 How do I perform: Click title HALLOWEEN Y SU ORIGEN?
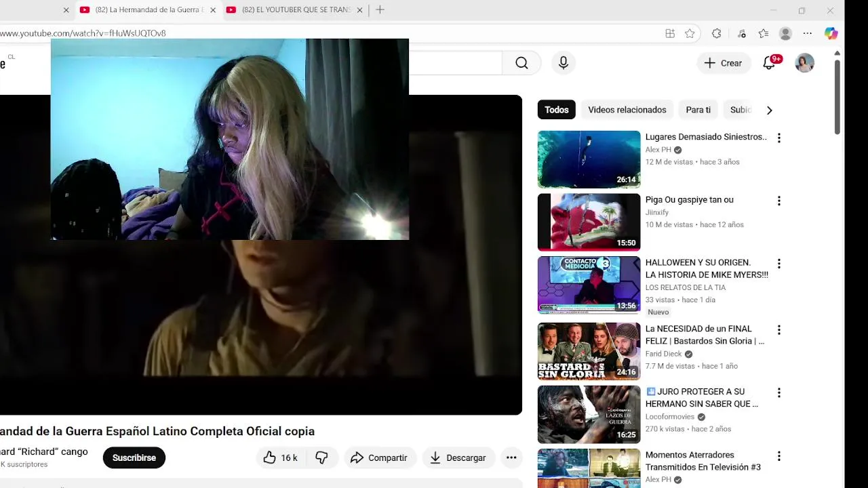point(707,268)
